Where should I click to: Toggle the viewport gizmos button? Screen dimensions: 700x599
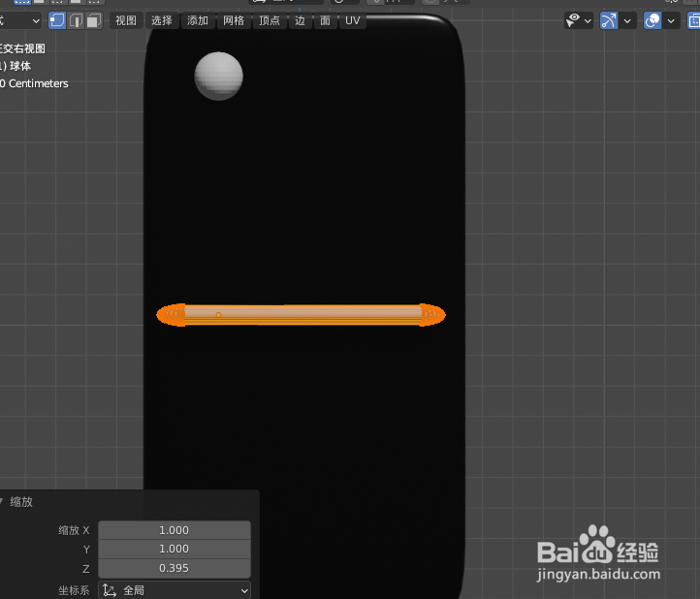tap(609, 20)
